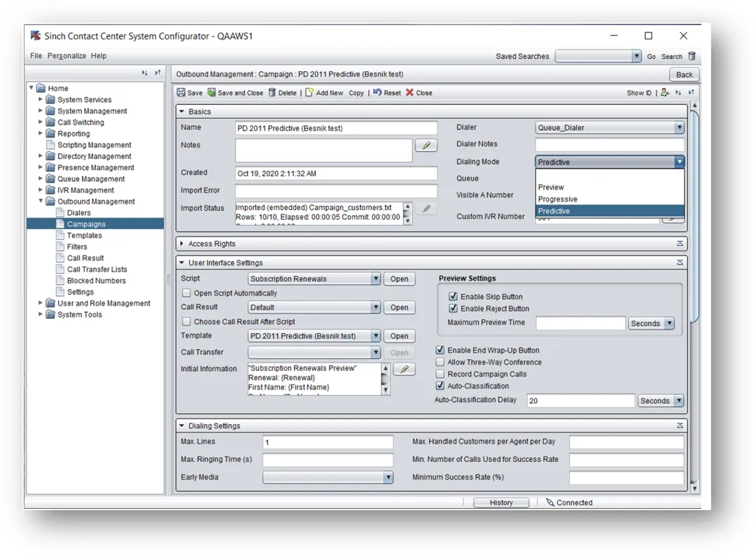Click the Back button

(684, 74)
